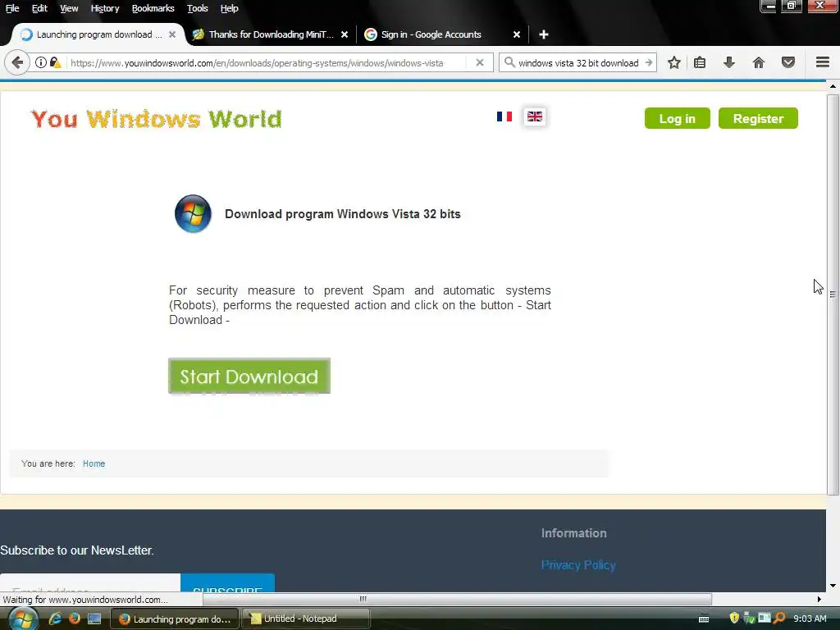The height and width of the screenshot is (630, 840).
Task: Open a new tab with plus button
Action: click(544, 34)
